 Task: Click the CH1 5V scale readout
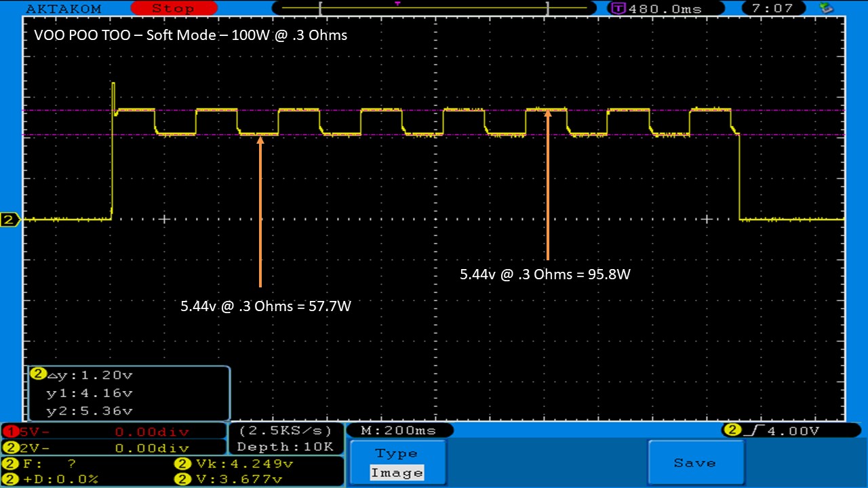click(x=114, y=431)
